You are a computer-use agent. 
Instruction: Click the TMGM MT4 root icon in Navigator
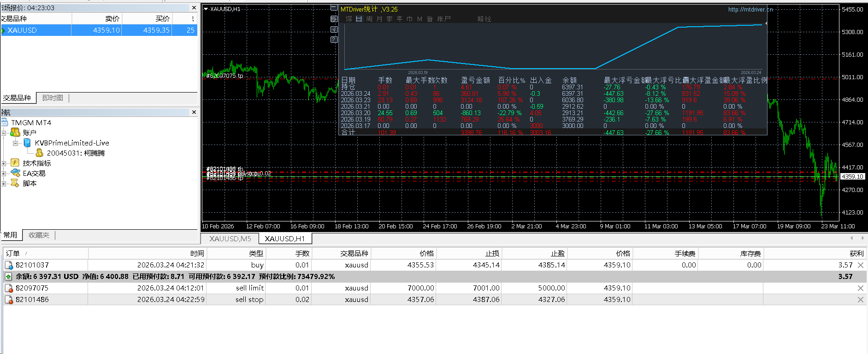pos(5,122)
